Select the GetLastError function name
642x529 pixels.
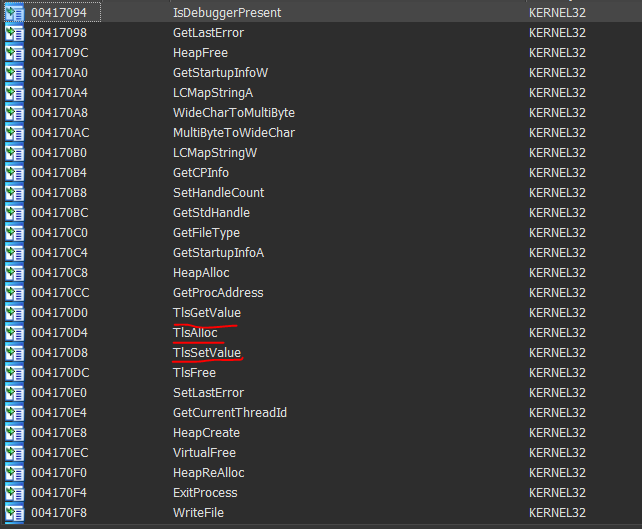(208, 33)
